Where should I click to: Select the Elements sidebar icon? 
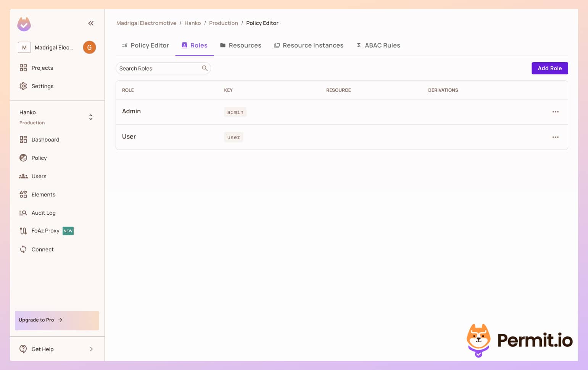coord(23,194)
